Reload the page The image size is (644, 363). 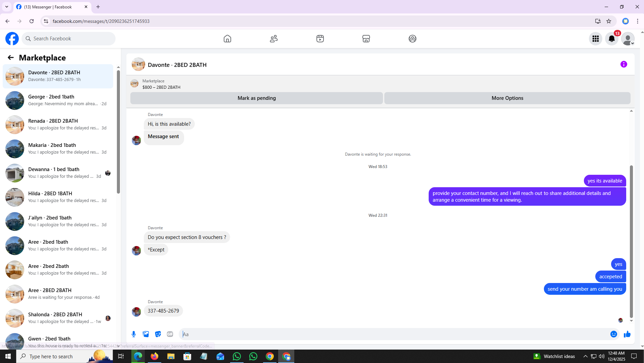(32, 21)
